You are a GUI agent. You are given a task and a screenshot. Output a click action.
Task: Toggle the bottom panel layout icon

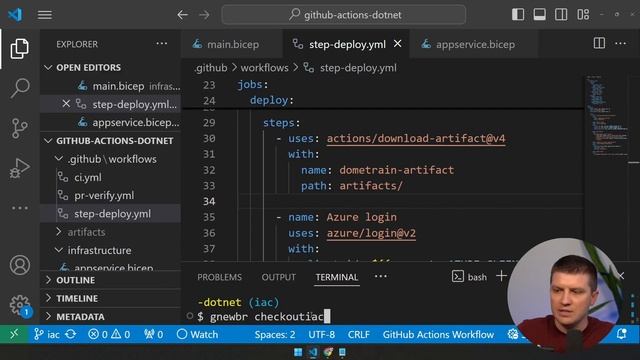point(540,15)
